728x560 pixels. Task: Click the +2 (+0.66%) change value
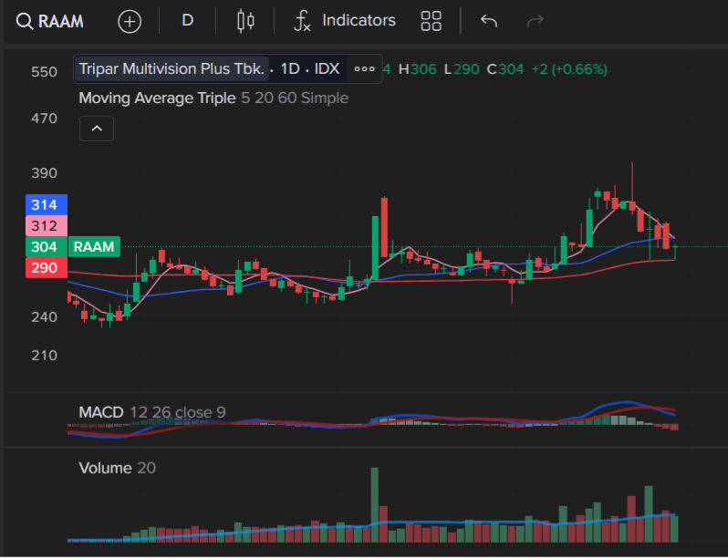[569, 69]
